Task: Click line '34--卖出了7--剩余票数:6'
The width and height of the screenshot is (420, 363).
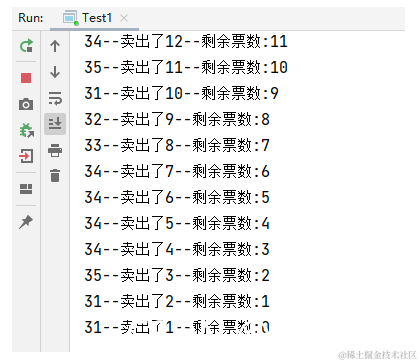Action: [177, 171]
